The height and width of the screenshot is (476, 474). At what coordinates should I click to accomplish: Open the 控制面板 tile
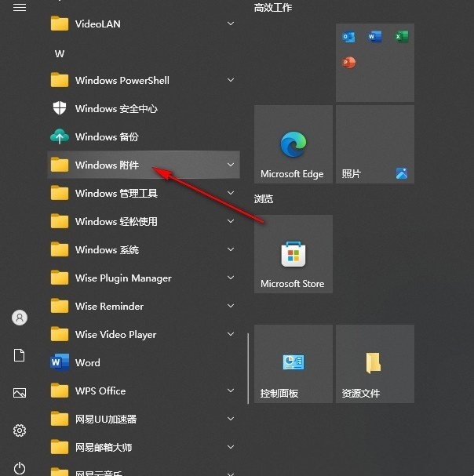294,364
